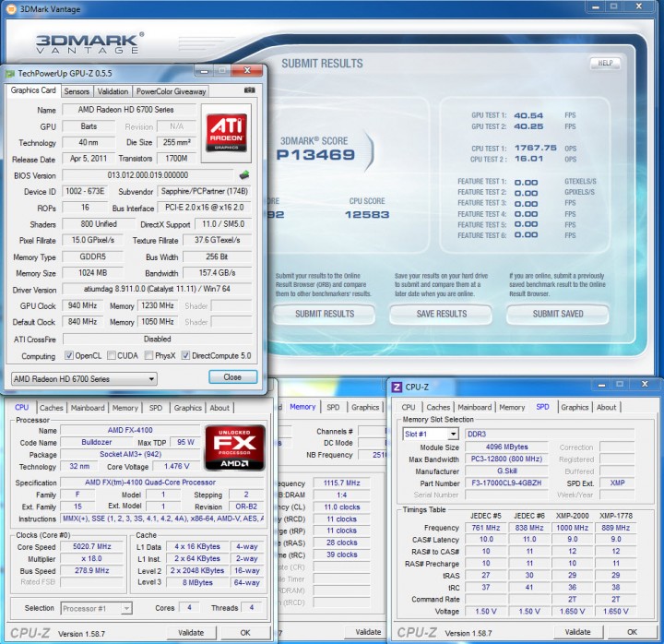The image size is (664, 644).
Task: Click the BIOS save chip icon
Action: tap(243, 174)
